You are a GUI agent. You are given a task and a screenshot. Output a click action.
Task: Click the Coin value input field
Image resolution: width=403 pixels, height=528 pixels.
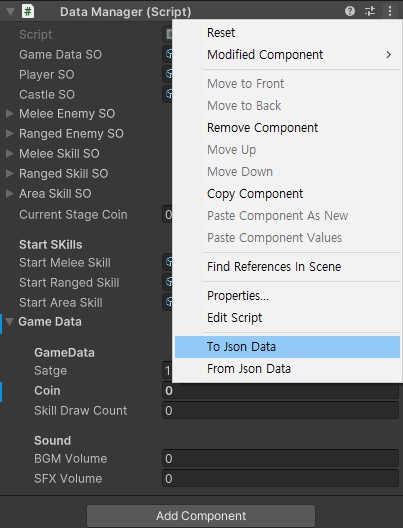tap(280, 391)
